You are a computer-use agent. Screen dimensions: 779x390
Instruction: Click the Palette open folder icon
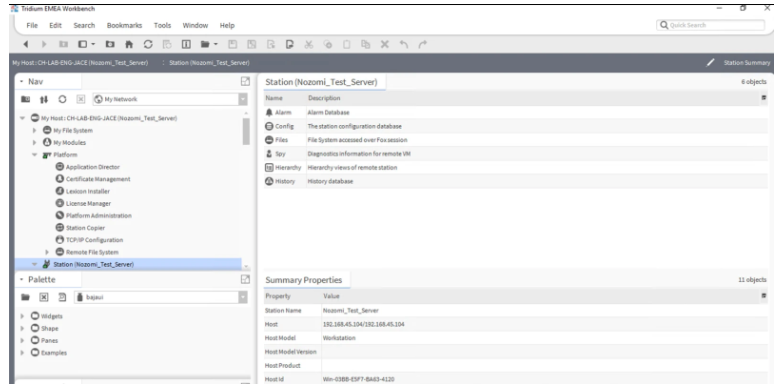point(25,297)
